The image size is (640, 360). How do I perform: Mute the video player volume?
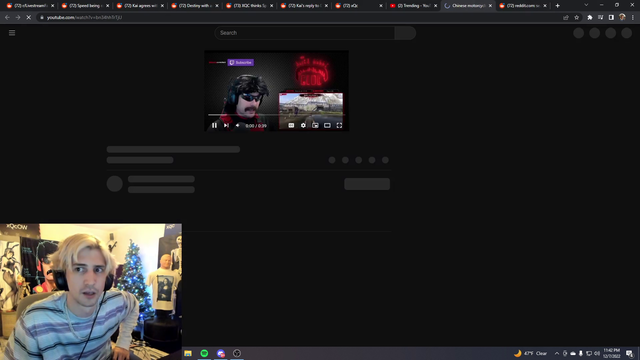(x=238, y=125)
